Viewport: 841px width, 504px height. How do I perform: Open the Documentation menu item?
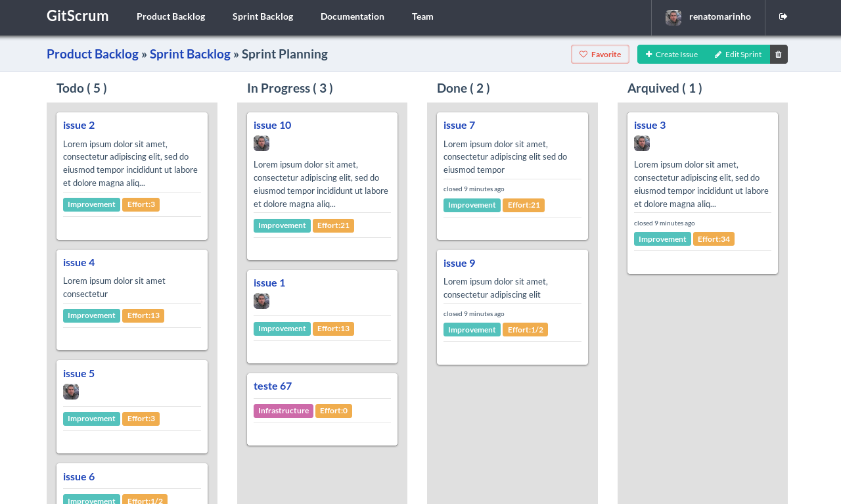[352, 16]
